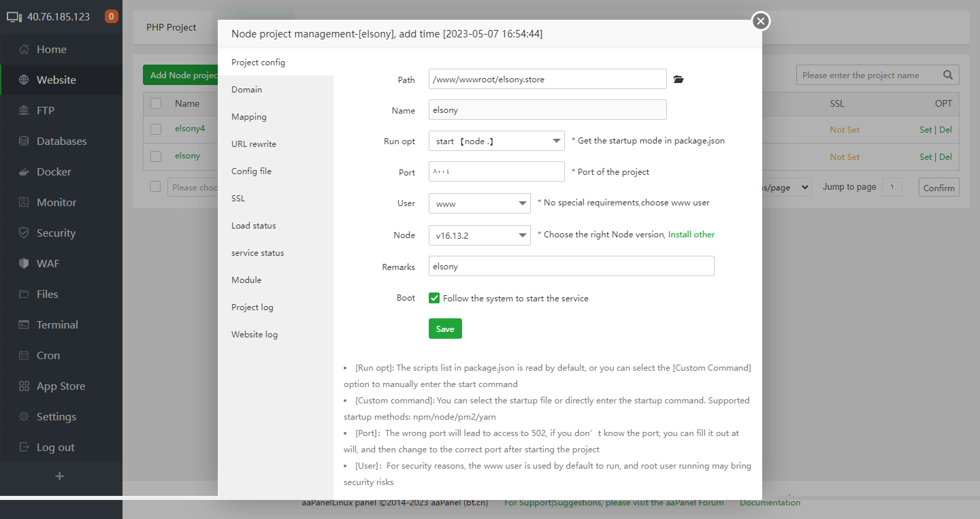Open the App Store grid icon

tap(24, 386)
